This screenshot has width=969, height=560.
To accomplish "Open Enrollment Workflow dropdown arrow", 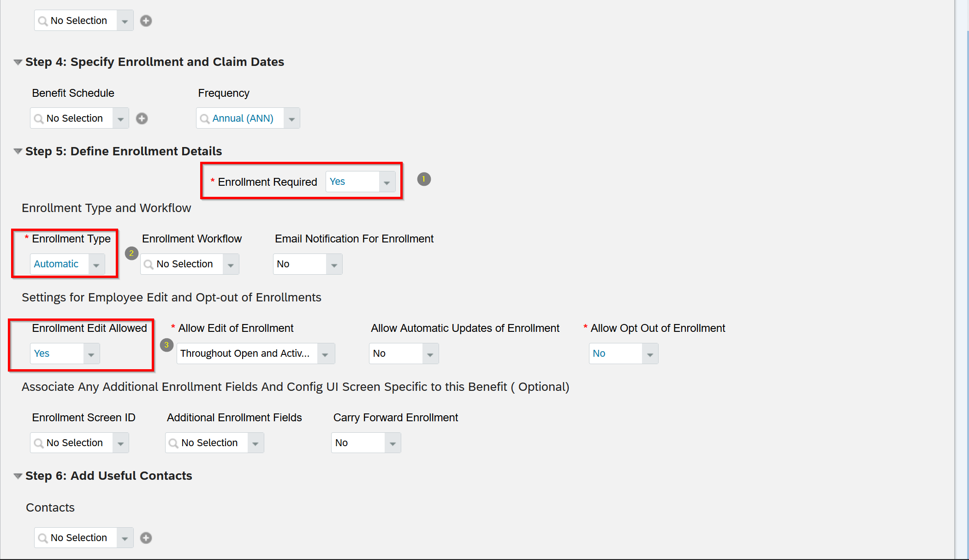I will point(231,264).
